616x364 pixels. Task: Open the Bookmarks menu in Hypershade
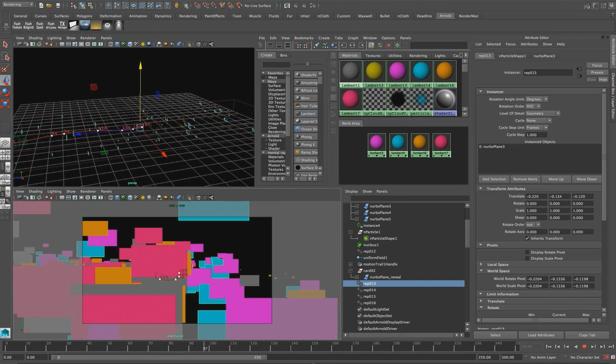(303, 38)
